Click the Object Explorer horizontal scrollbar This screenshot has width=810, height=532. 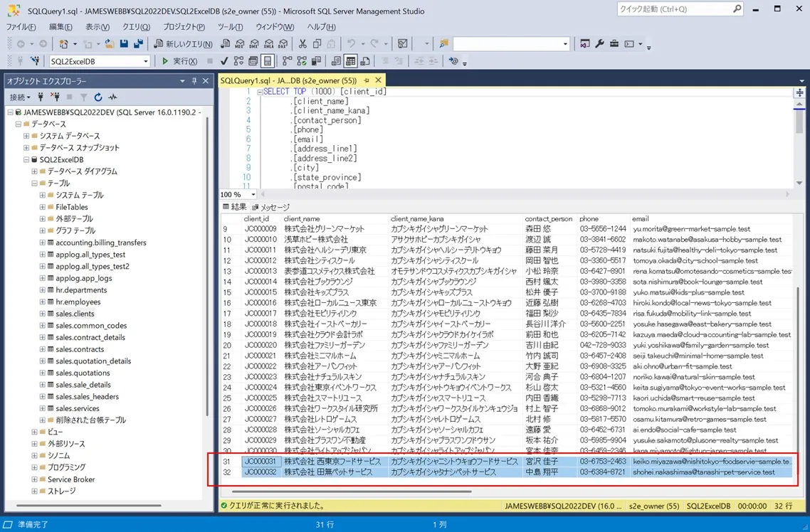[x=89, y=505]
